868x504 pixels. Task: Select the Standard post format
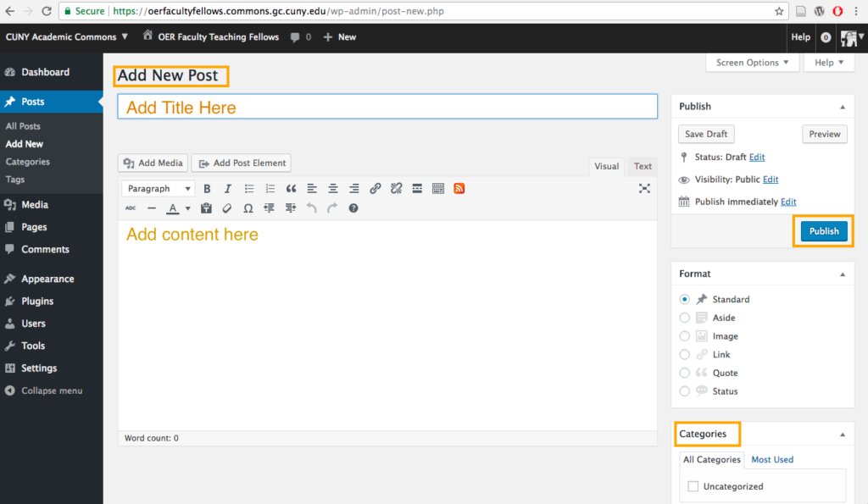684,299
